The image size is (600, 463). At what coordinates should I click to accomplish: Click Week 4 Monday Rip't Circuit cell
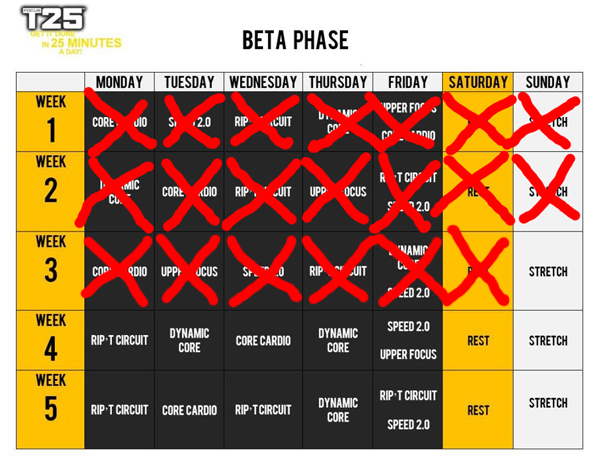(x=119, y=340)
